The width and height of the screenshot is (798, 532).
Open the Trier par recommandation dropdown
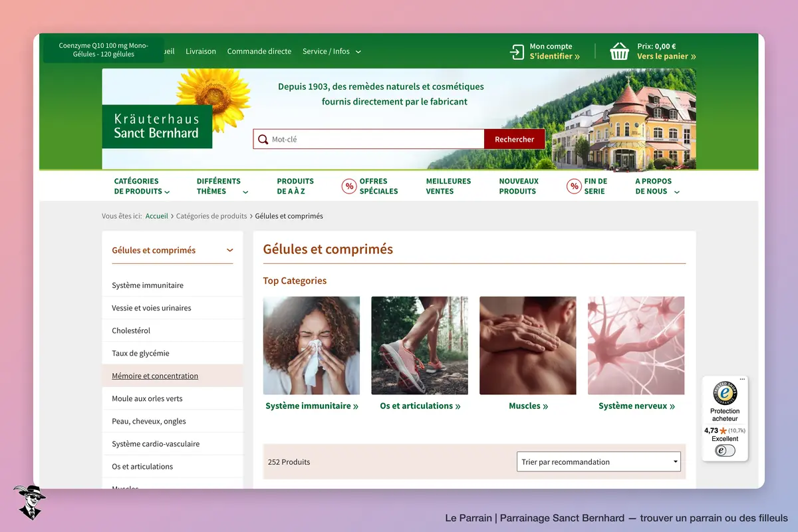point(598,462)
